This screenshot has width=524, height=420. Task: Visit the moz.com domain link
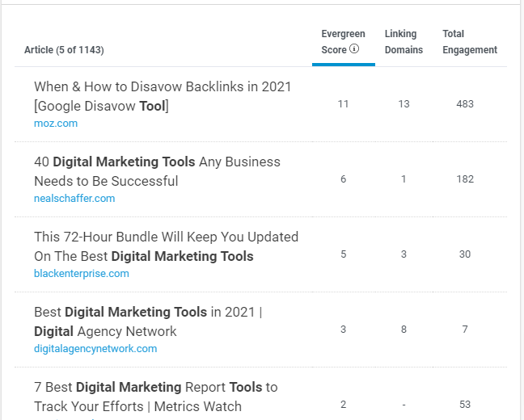[x=56, y=124]
